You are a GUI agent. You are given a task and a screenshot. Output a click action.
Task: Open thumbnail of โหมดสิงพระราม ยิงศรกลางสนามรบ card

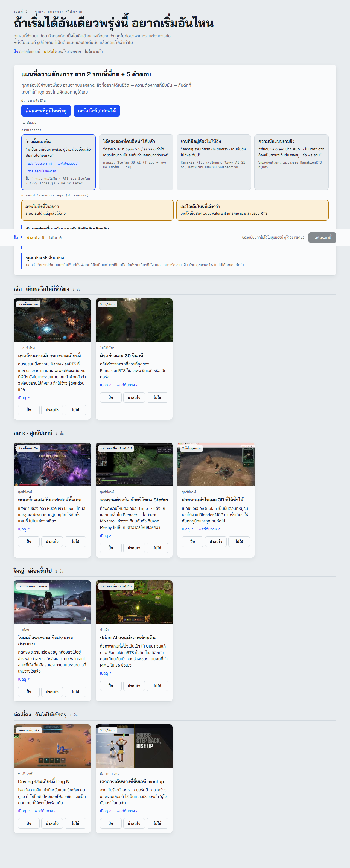(x=52, y=602)
